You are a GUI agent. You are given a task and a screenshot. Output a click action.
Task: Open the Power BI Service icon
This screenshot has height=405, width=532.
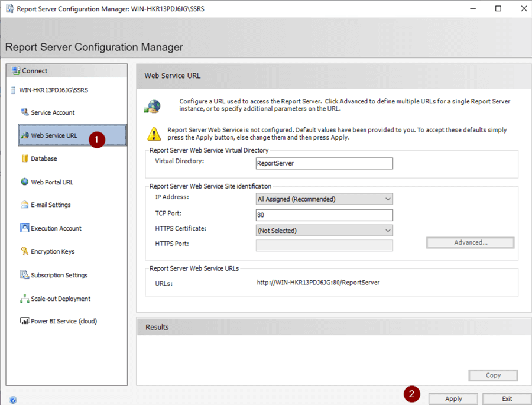pyautogui.click(x=25, y=321)
